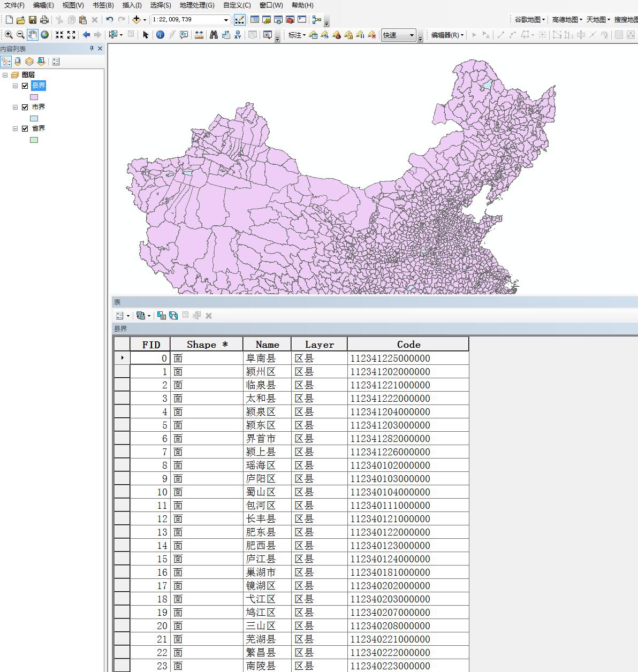Viewport: 638px width, 672px height.
Task: Open the Table Options icon in the attribute table
Action: click(119, 315)
